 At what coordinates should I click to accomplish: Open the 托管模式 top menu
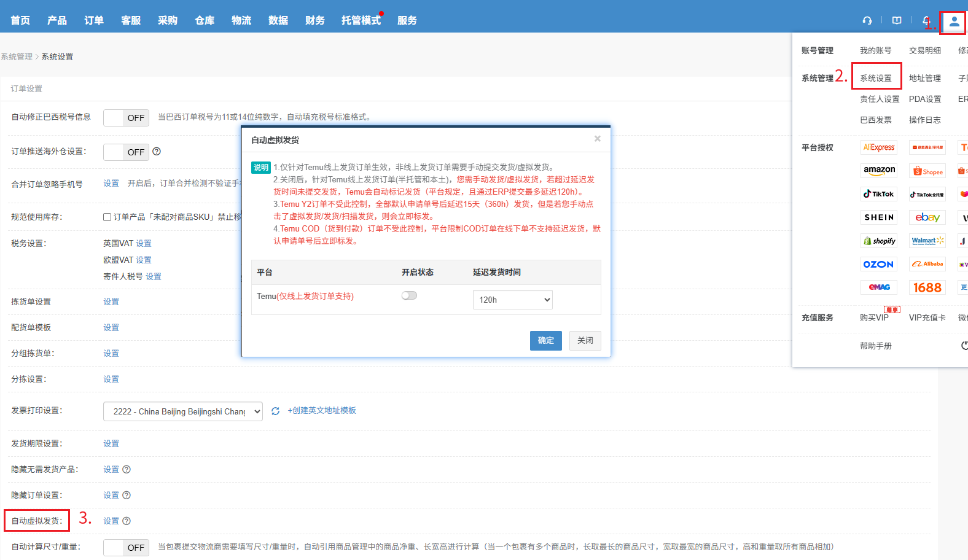361,20
